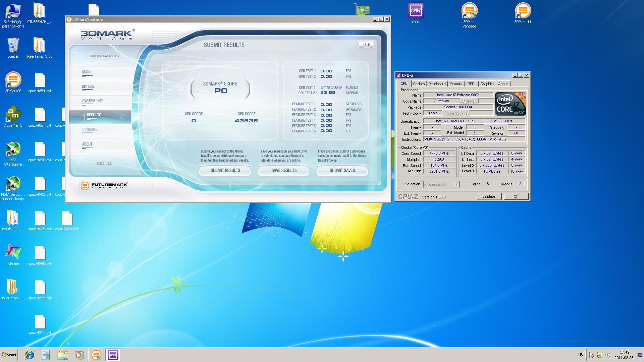644x362 pixels.
Task: Open the volume tray icon
Action: (x=607, y=355)
